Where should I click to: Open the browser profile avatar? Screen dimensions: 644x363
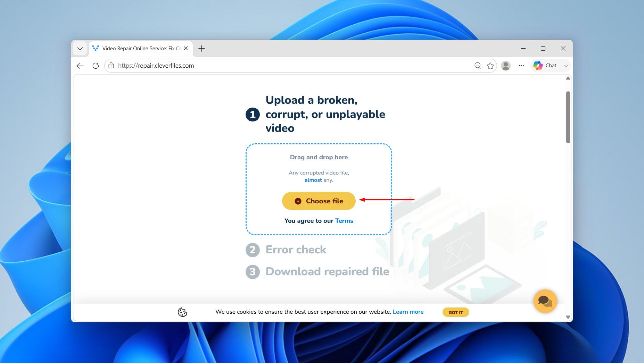click(x=506, y=66)
